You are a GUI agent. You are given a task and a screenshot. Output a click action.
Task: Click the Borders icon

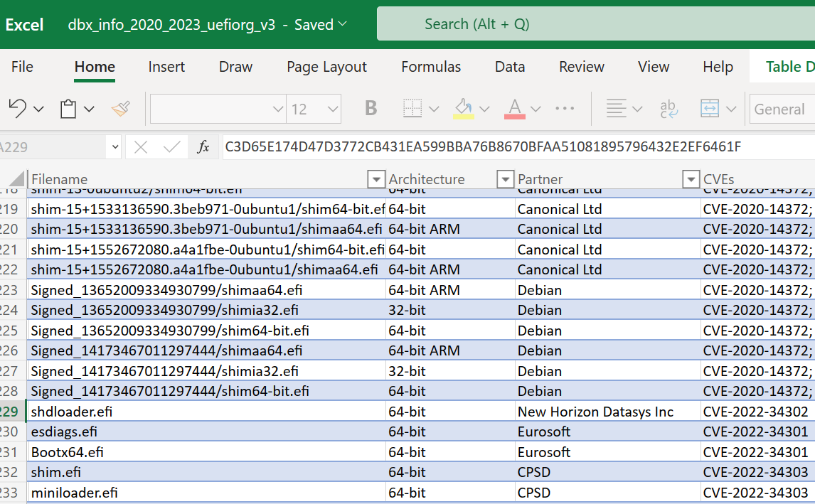(x=412, y=109)
